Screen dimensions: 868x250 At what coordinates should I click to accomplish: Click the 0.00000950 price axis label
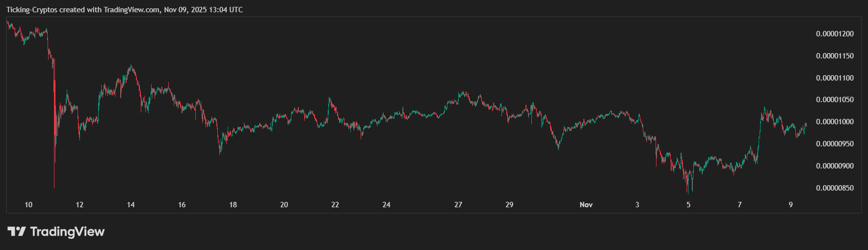pyautogui.click(x=835, y=144)
